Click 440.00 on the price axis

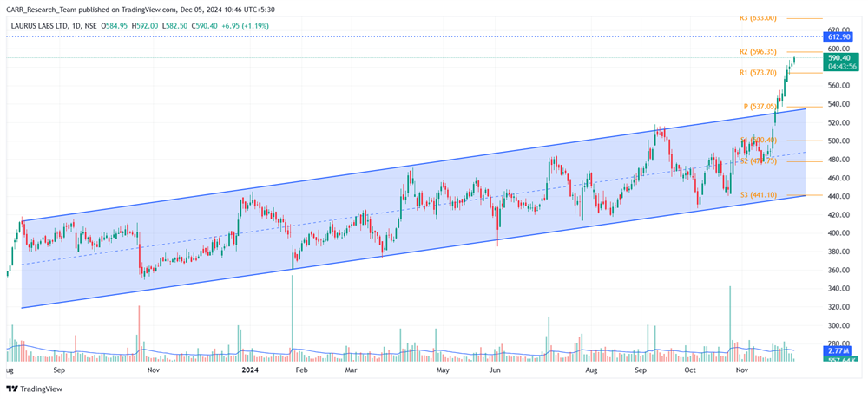838,196
